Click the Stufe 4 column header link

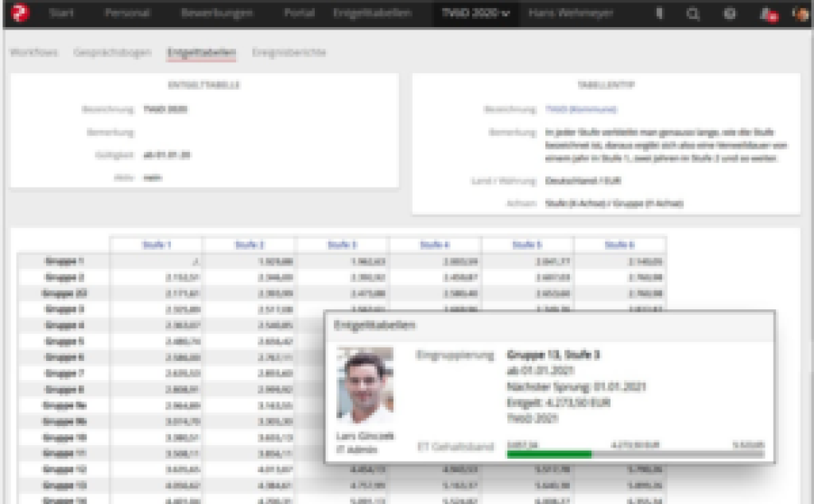[x=435, y=245]
